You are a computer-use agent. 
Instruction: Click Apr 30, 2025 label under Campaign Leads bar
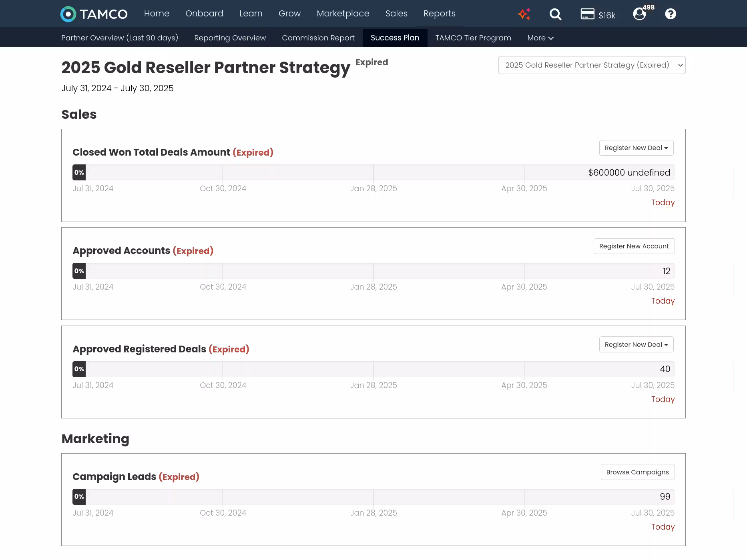pyautogui.click(x=524, y=513)
